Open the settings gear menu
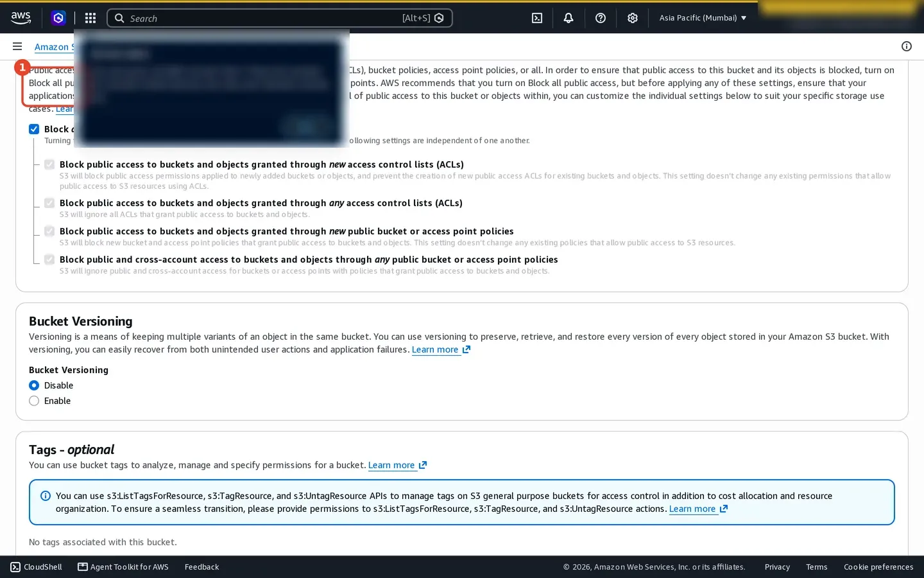 click(633, 18)
